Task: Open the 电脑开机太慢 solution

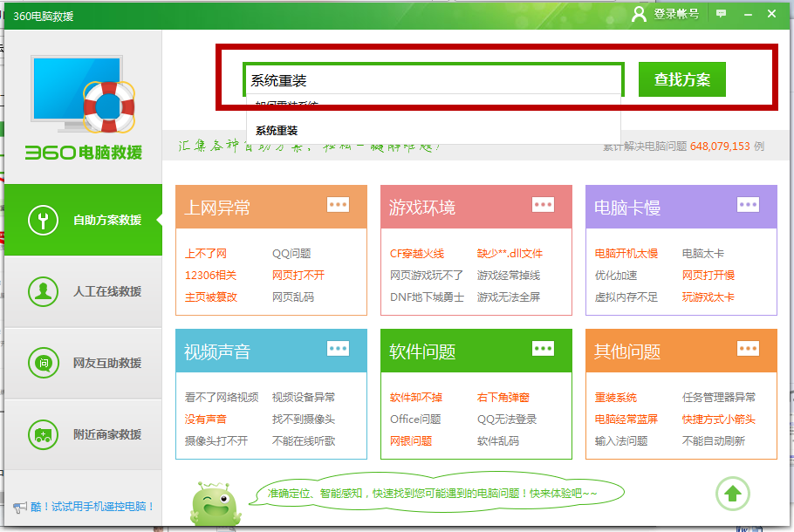Action: point(626,254)
